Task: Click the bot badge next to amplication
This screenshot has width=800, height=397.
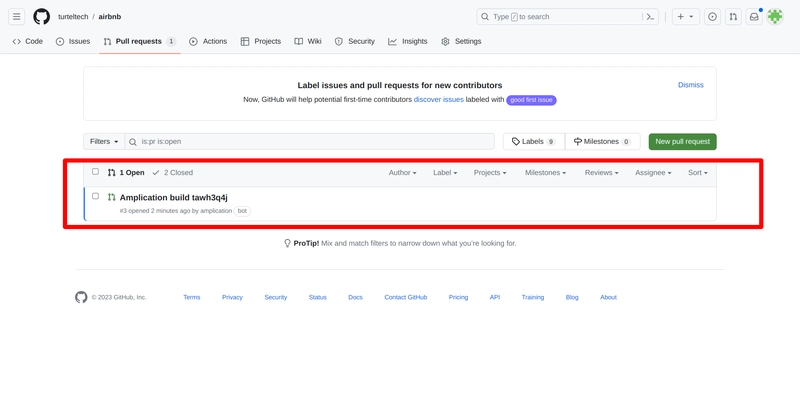Action: 242,211
